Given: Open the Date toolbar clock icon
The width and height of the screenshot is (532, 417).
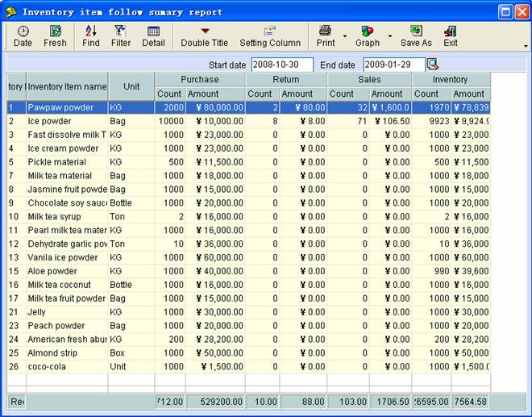Looking at the screenshot, I should (x=23, y=31).
